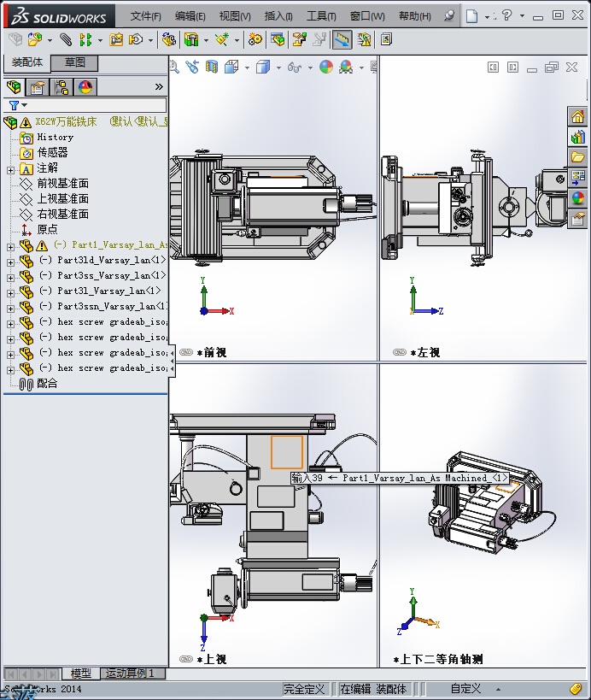This screenshot has height=700, width=591.
Task: Open the View Palette task pane
Action: [x=577, y=177]
